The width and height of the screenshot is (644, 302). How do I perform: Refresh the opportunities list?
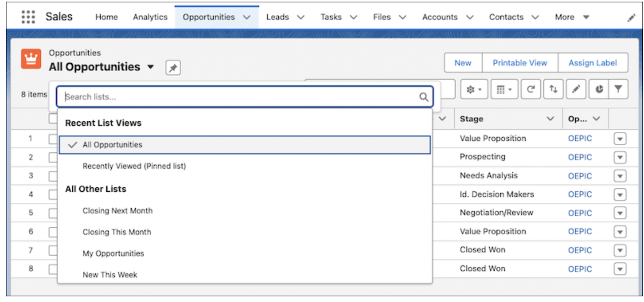click(531, 89)
